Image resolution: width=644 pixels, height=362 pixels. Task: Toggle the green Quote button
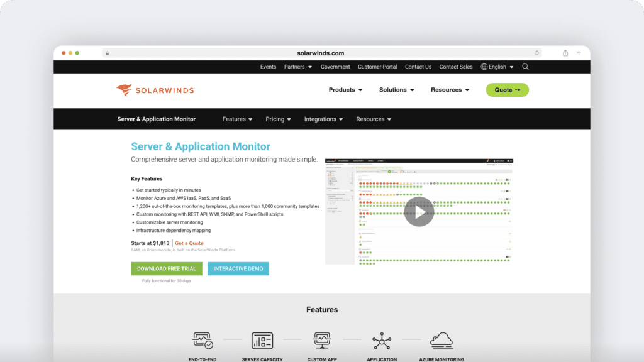pyautogui.click(x=507, y=90)
